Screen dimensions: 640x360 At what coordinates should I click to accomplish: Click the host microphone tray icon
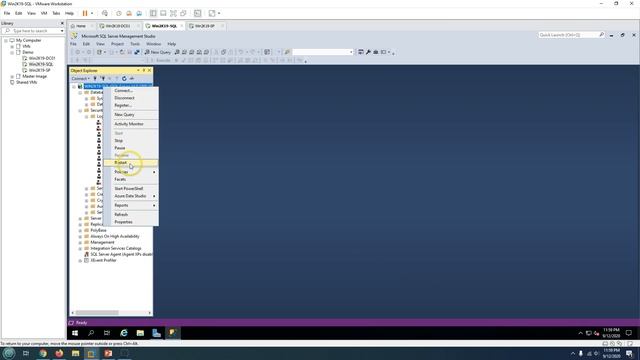581,353
